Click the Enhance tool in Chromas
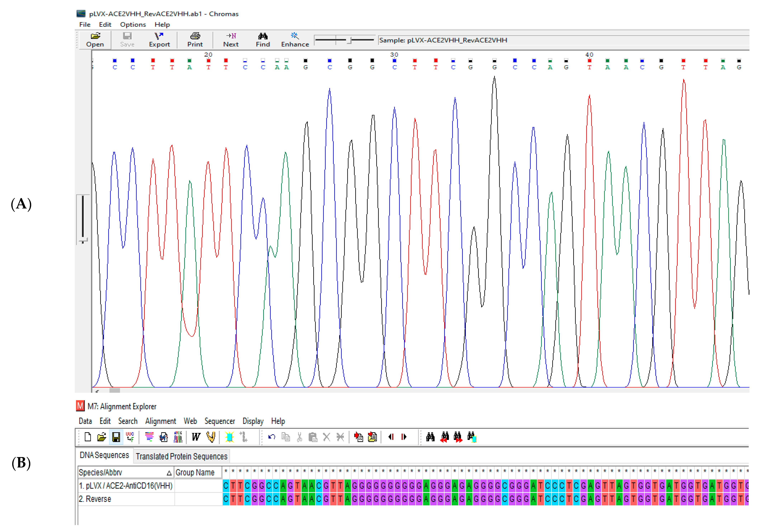 click(x=295, y=40)
